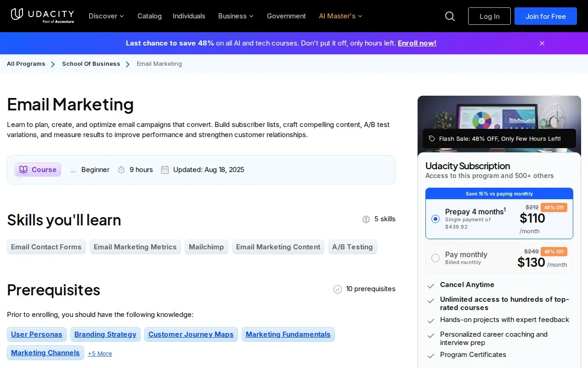
Task: Click the 48% Off badge beside $212
Action: pos(554,207)
